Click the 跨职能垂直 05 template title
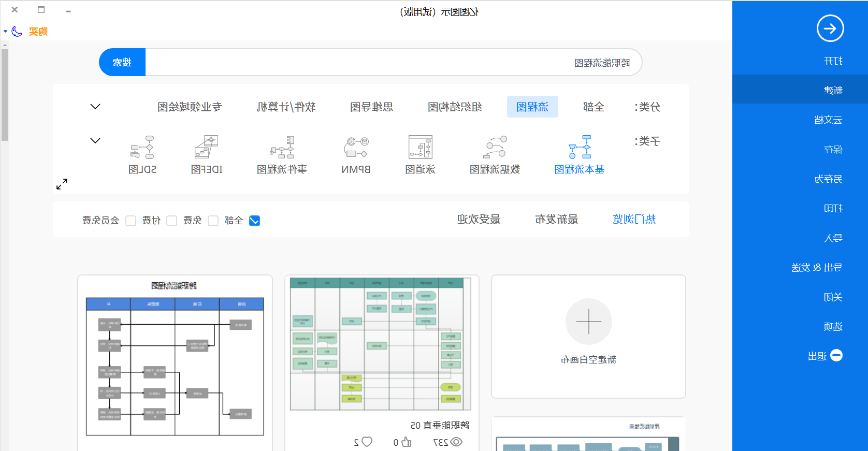The width and height of the screenshot is (868, 451). point(440,425)
